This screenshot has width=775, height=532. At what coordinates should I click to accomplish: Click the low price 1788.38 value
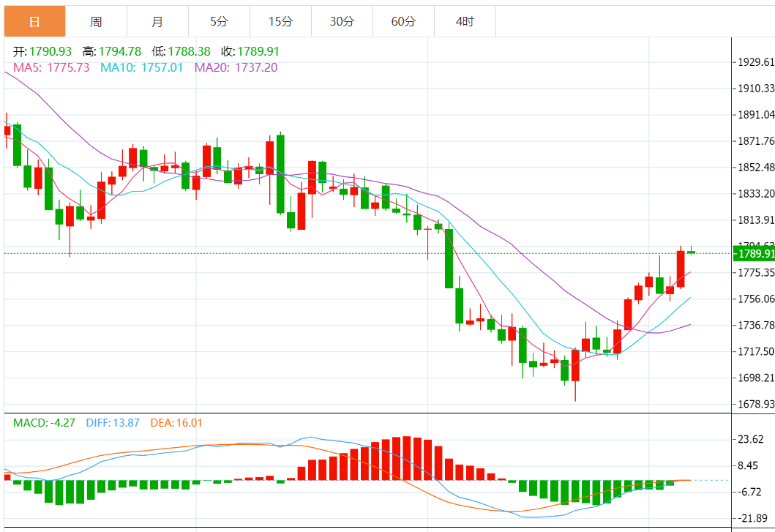(x=189, y=51)
